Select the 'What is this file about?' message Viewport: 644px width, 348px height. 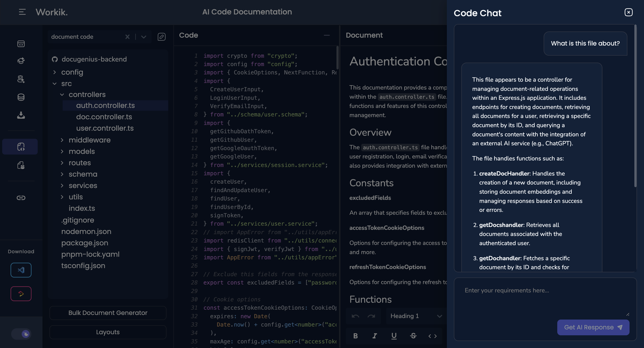[585, 43]
